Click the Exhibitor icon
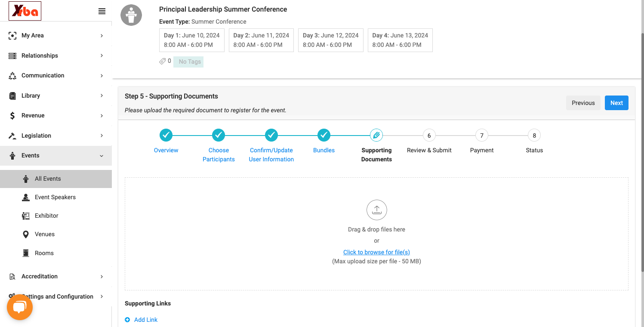 point(26,216)
